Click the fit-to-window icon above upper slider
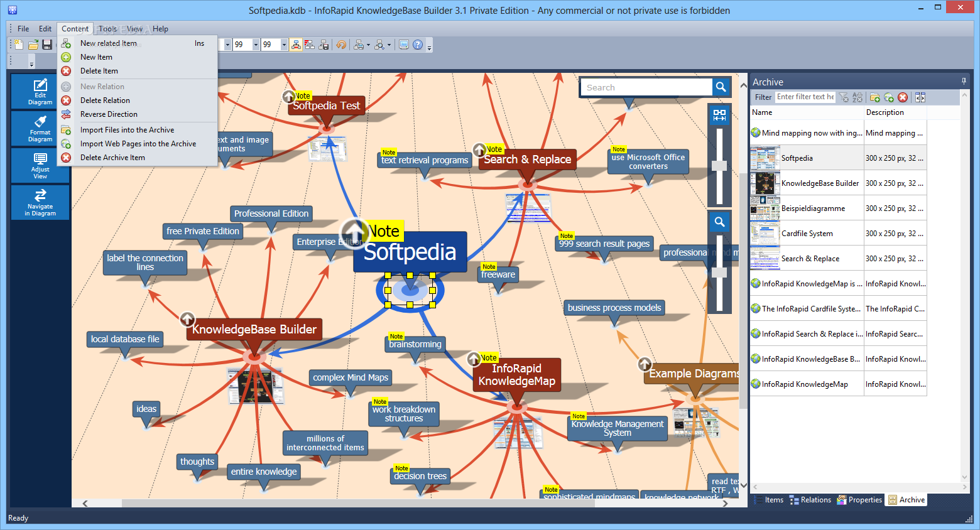The height and width of the screenshot is (530, 980). point(719,115)
